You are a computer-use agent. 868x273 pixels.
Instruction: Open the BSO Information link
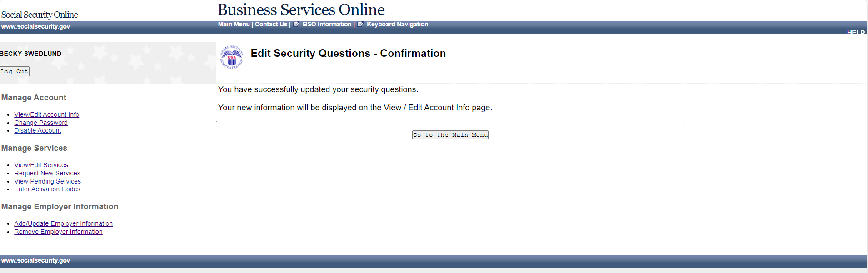327,25
